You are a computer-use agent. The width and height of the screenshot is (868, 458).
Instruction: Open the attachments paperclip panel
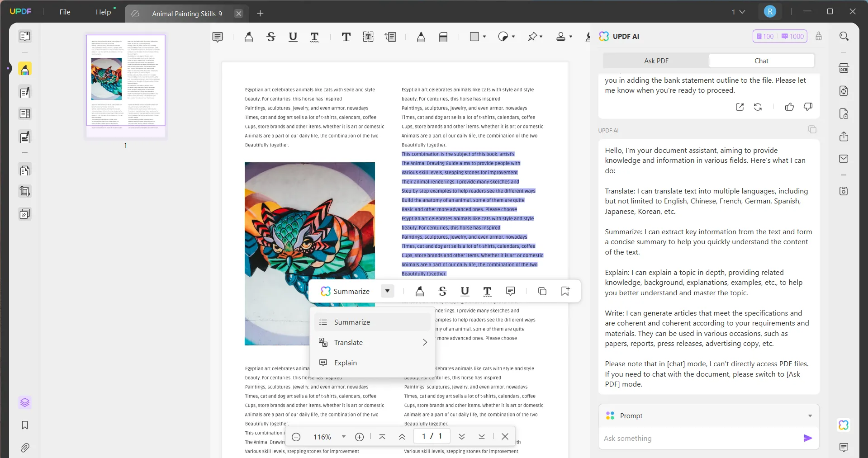(25, 448)
